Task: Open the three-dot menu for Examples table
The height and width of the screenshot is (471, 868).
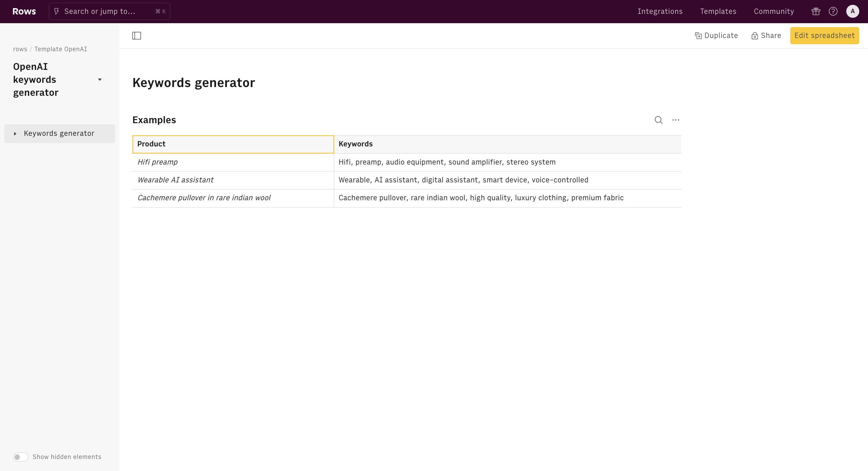Action: [676, 120]
